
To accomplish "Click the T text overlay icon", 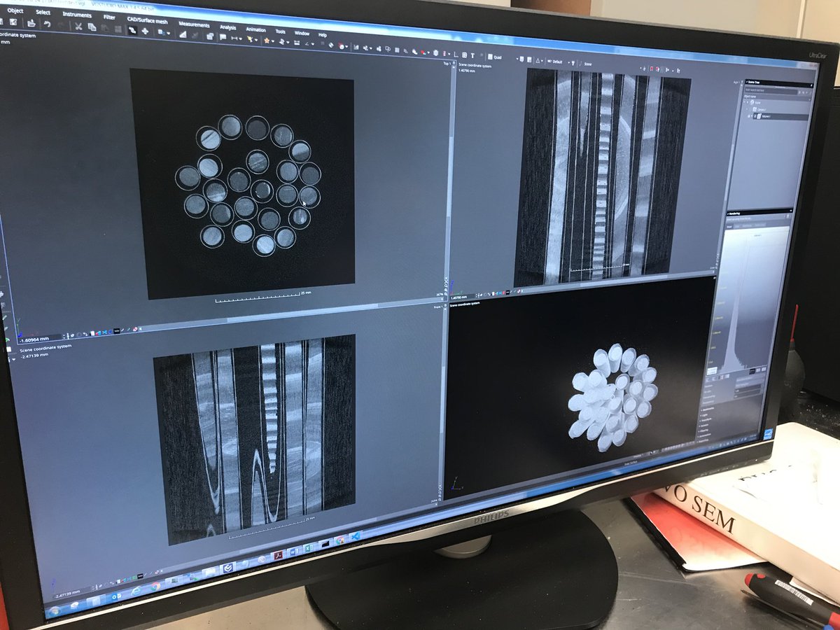I will 472,55.
